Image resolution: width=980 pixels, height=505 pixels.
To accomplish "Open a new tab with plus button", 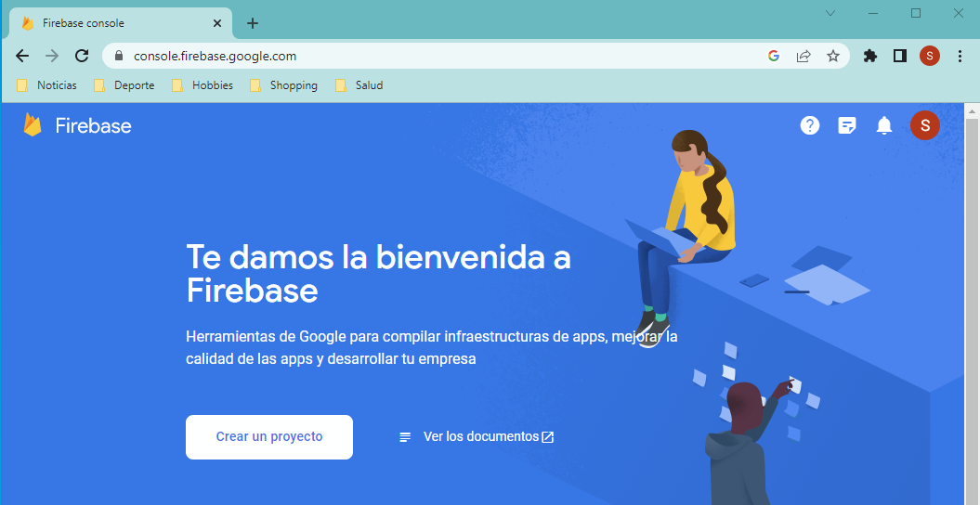I will 253,23.
